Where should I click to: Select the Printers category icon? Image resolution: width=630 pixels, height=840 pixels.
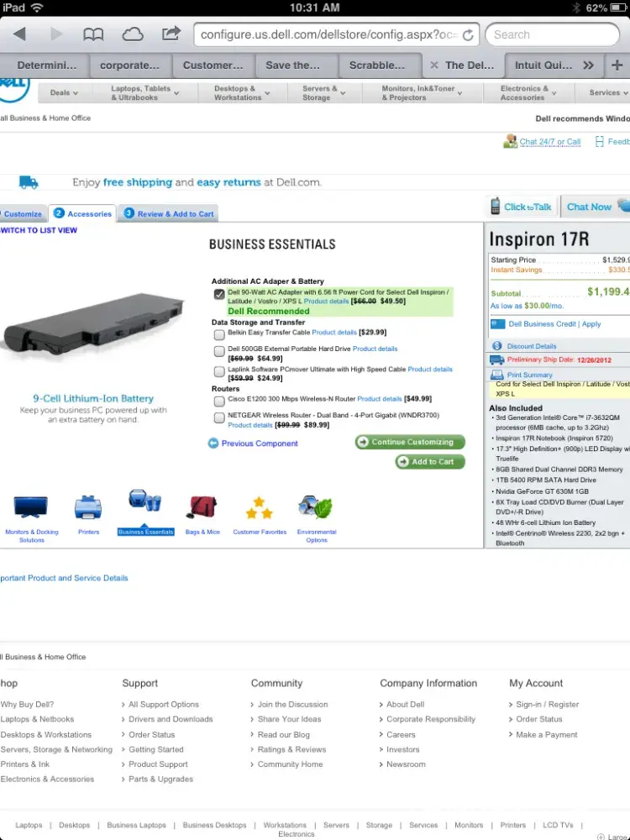tap(88, 507)
